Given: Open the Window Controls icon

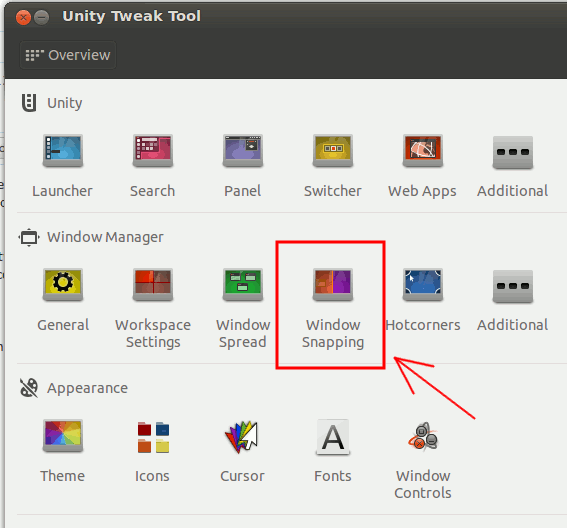Looking at the screenshot, I should pos(423,436).
